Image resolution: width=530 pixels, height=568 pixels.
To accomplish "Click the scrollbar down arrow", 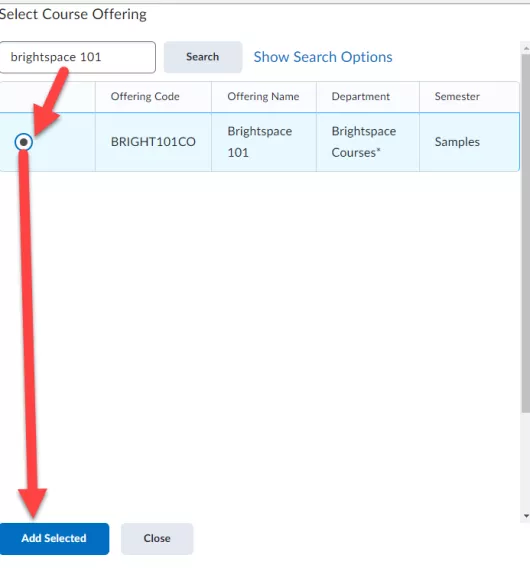I will coord(526,516).
